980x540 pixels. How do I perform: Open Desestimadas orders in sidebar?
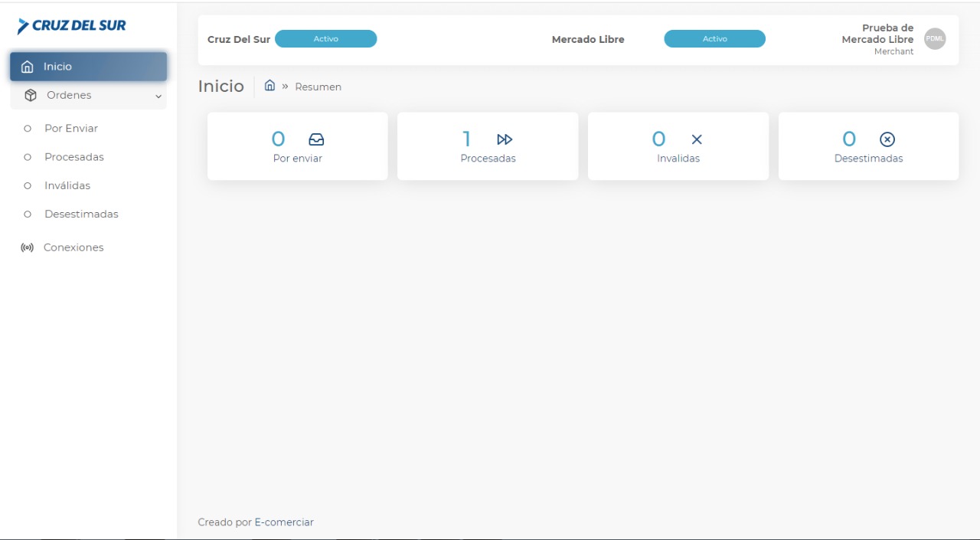pos(81,214)
